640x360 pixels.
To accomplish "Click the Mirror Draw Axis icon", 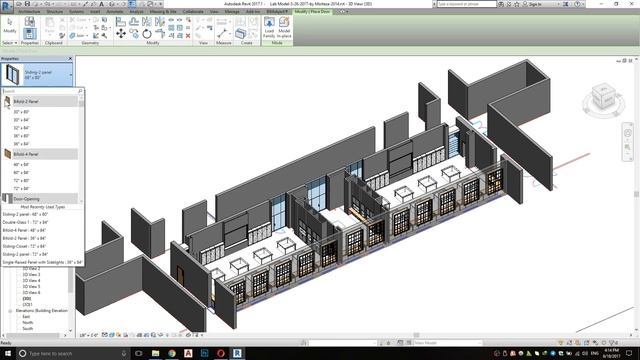I will 160,21.
